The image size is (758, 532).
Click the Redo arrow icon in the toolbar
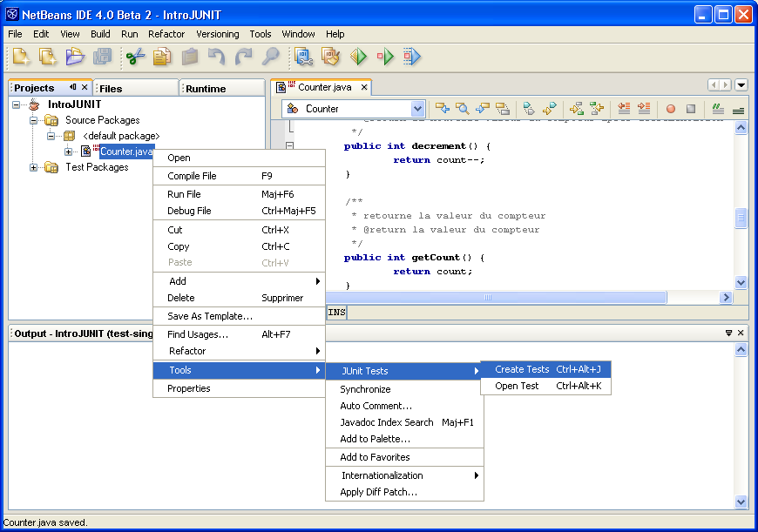(x=243, y=57)
